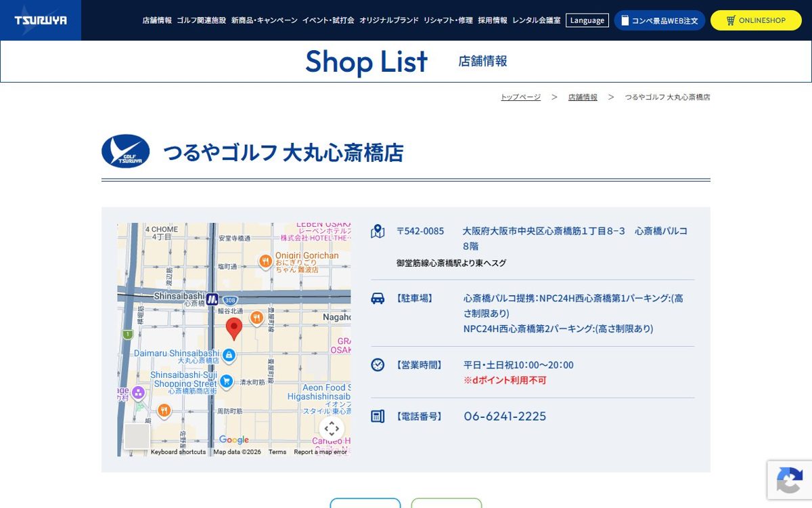The width and height of the screenshot is (812, 508).
Task: Click the orange restaurant marker near 周防町筋
Action: (164, 410)
